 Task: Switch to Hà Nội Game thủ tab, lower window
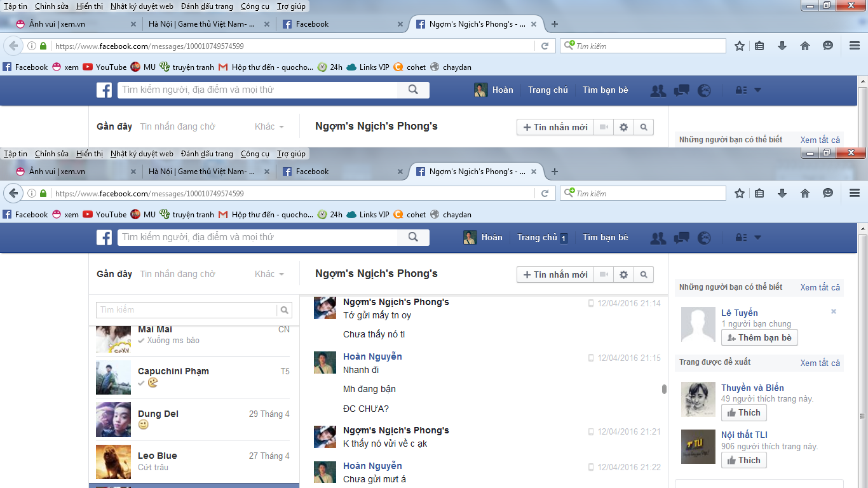point(208,172)
